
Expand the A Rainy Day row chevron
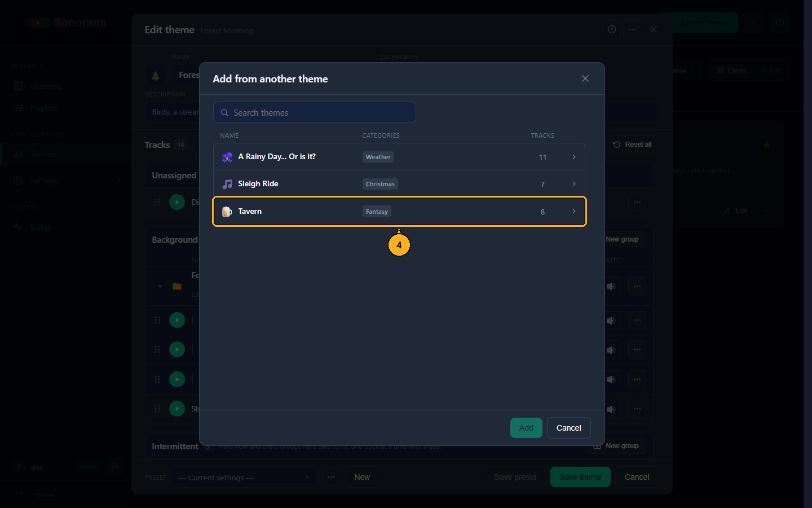(x=574, y=157)
